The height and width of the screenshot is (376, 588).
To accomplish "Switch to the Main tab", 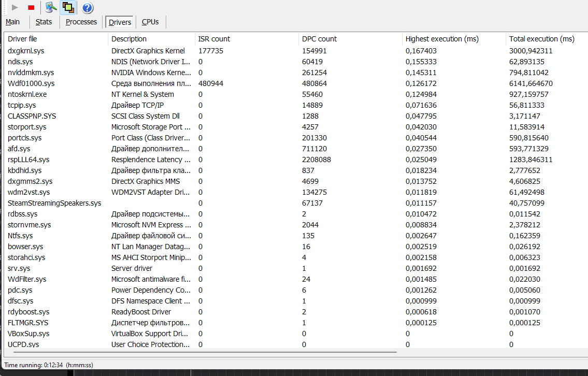I will 13,22.
